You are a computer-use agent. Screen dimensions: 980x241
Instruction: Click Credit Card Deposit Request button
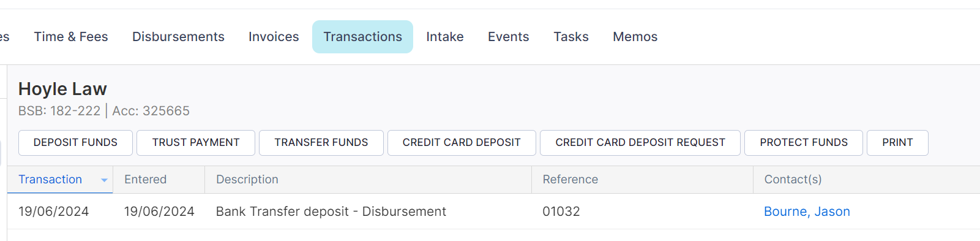point(640,143)
